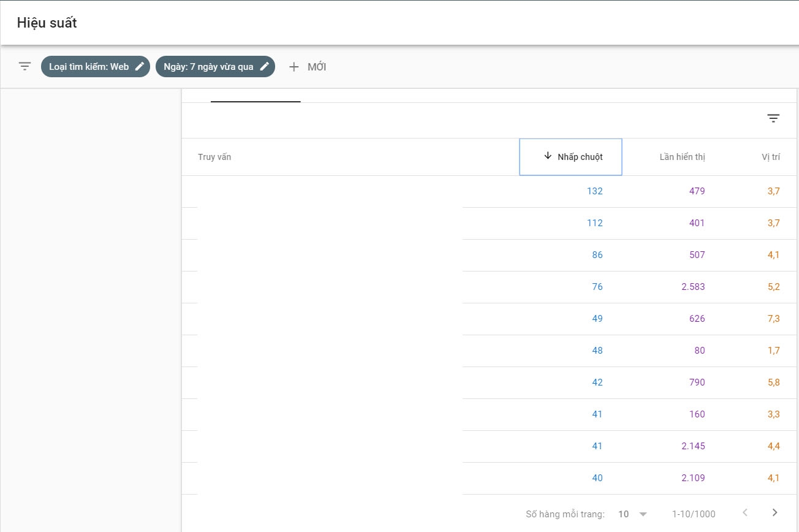Select the clicks value 42
This screenshot has height=532, width=799.
pos(597,382)
